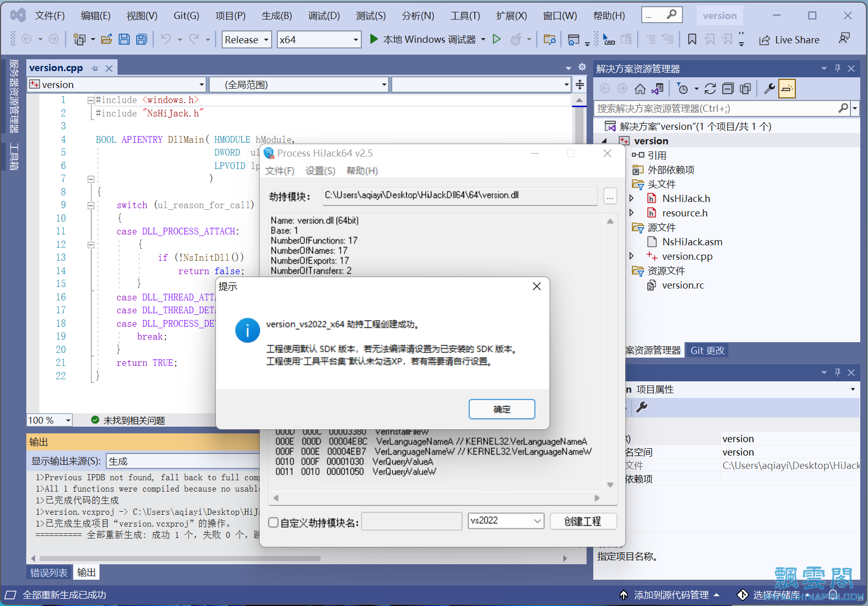The width and height of the screenshot is (868, 606).
Task: Open the 工具箱 side tab
Action: tap(14, 156)
